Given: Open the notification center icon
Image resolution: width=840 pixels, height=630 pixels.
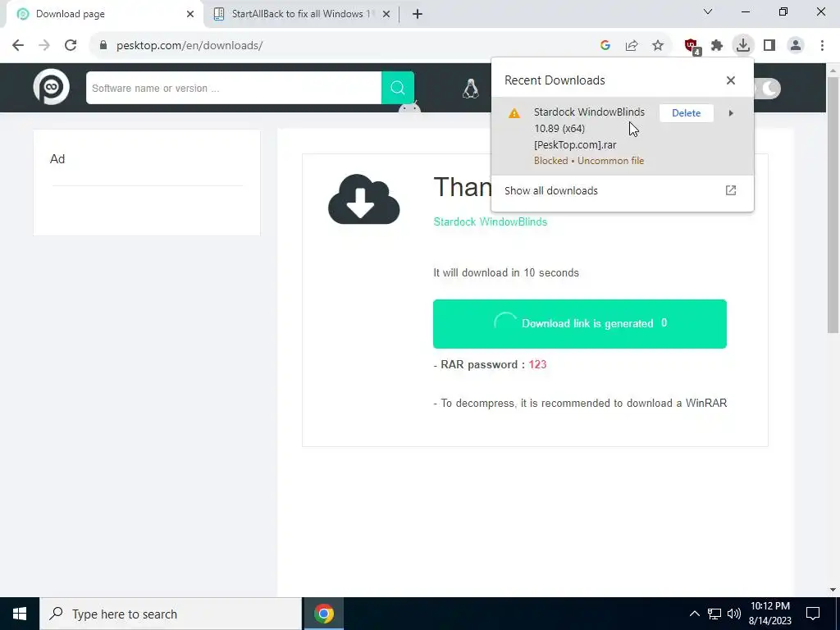Looking at the screenshot, I should coord(813,614).
